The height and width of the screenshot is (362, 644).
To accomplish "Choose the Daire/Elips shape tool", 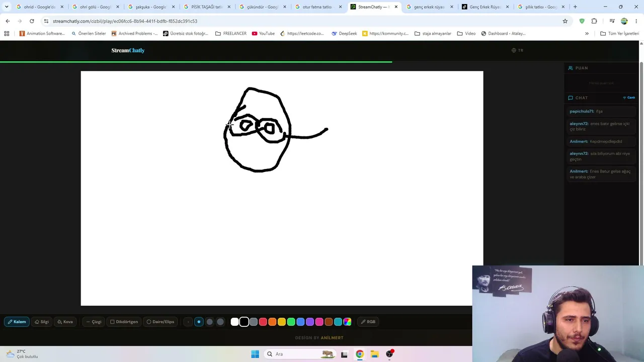I will pos(160,322).
